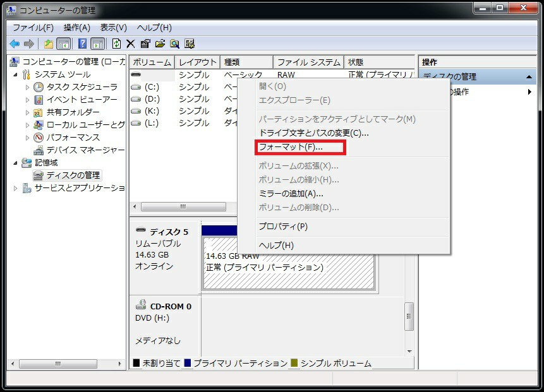Sort by the ボリューム column header
This screenshot has width=544, height=392.
152,62
